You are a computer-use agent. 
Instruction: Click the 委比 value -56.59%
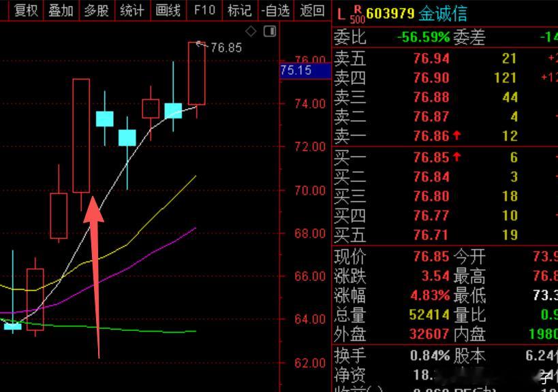424,37
